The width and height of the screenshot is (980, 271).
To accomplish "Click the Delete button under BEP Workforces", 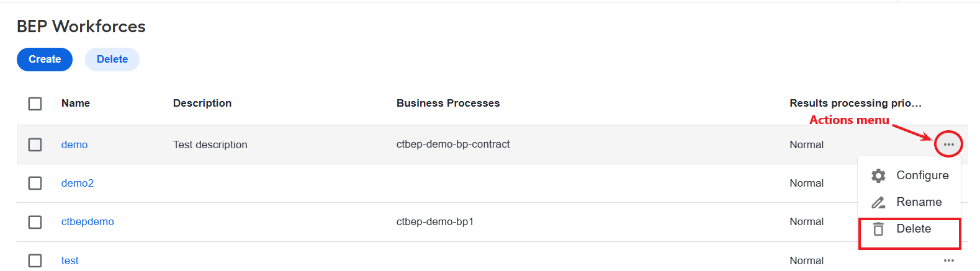I will coord(112,60).
